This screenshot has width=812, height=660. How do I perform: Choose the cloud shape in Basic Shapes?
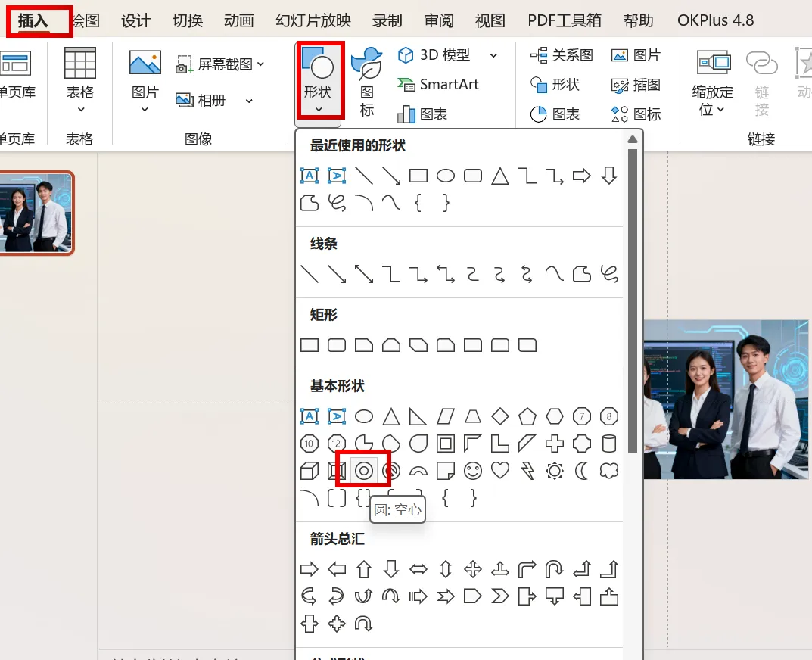609,470
